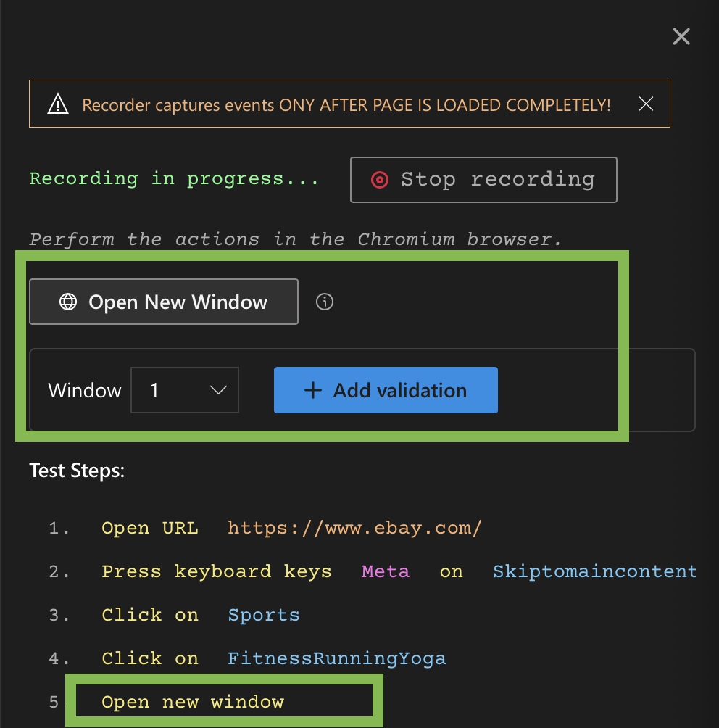This screenshot has height=728, width=719.
Task: Dismiss the page-loaded warning banner
Action: (646, 104)
